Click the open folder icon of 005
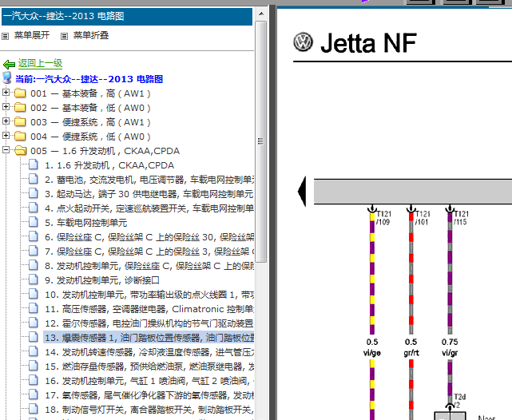512x420 pixels. [x=21, y=150]
